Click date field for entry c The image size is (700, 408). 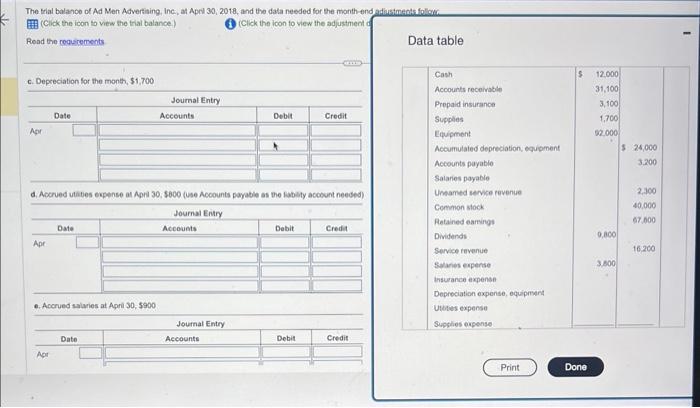(x=84, y=130)
